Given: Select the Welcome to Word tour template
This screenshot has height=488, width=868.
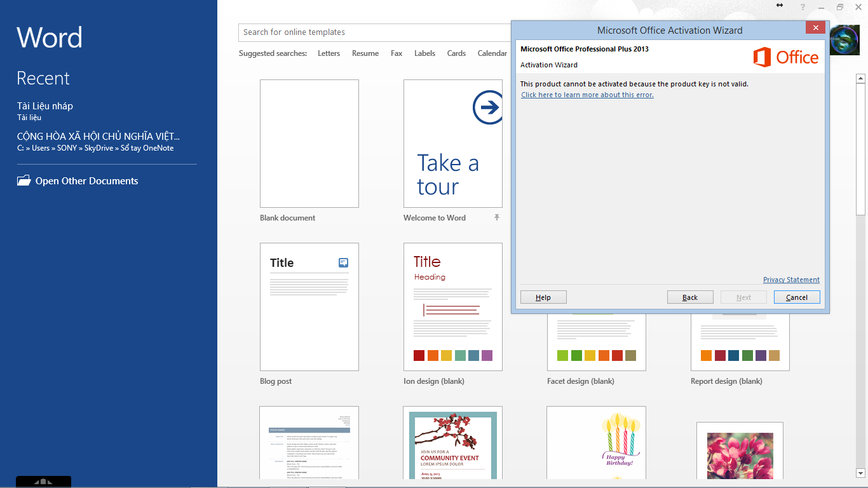Looking at the screenshot, I should pyautogui.click(x=453, y=144).
